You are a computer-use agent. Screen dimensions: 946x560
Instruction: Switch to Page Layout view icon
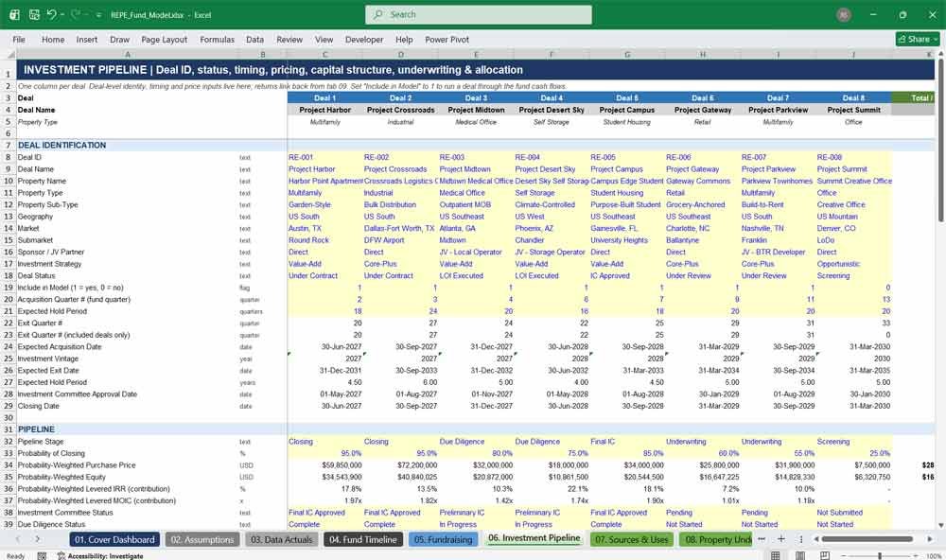(x=799, y=555)
